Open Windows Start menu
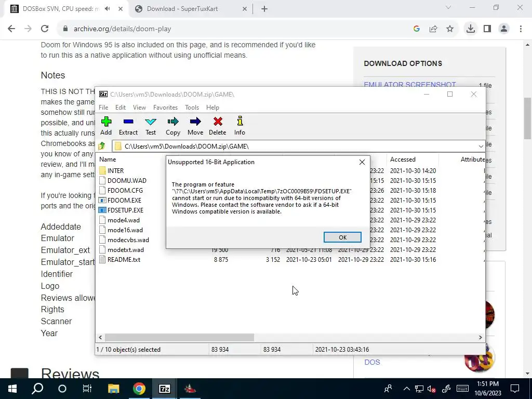The image size is (532, 399). pyautogui.click(x=12, y=389)
